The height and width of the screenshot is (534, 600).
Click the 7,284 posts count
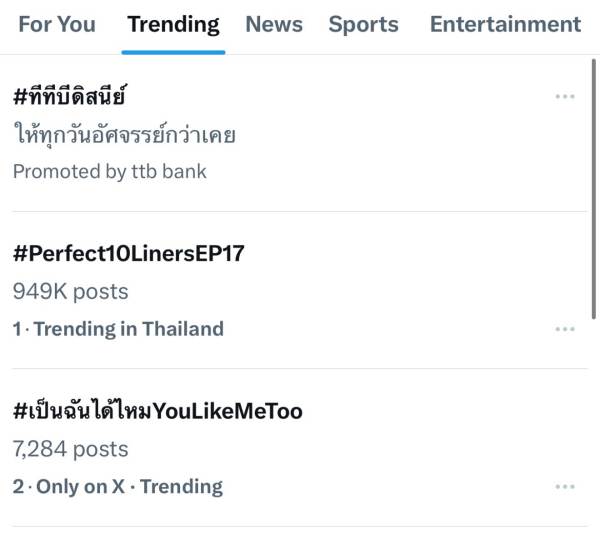[x=70, y=449]
